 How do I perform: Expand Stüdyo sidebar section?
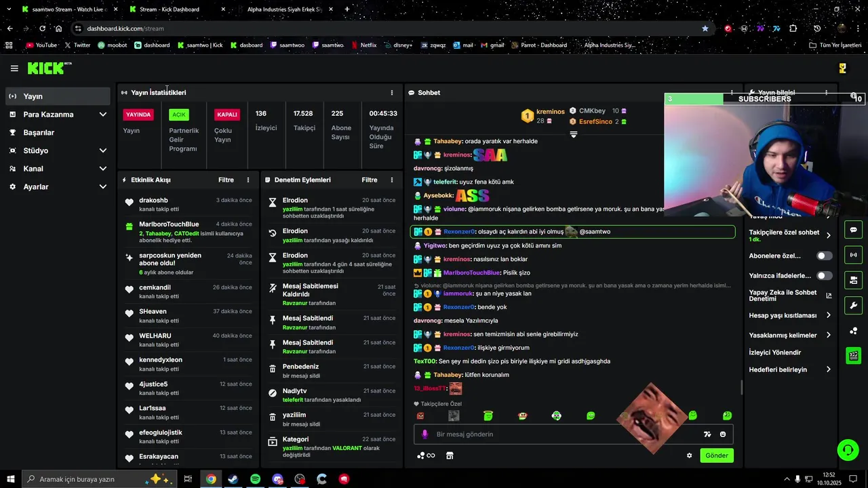[x=58, y=150]
